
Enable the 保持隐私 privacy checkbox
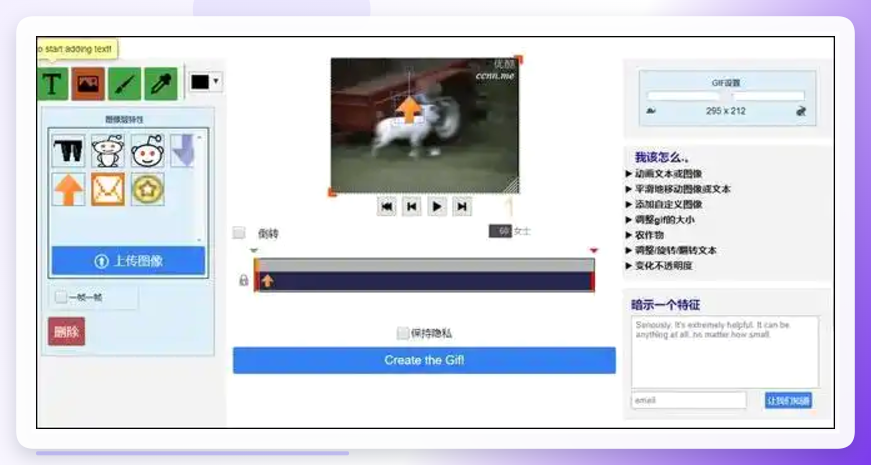click(x=403, y=333)
